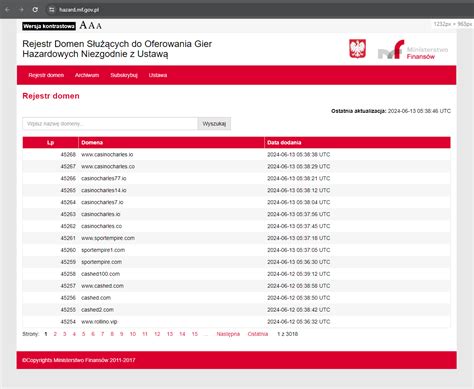Select domain www.casinocharles.io
Viewport: 474px width, 389px height.
pyautogui.click(x=107, y=155)
